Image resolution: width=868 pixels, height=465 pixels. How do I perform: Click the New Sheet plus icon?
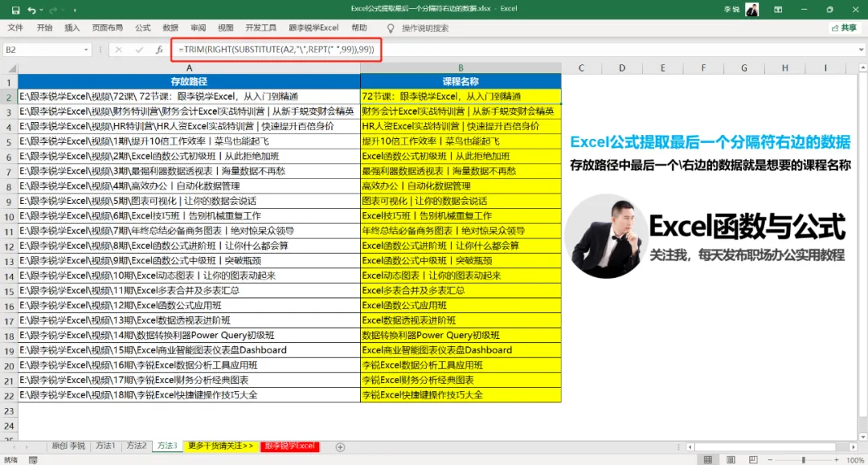click(x=341, y=447)
